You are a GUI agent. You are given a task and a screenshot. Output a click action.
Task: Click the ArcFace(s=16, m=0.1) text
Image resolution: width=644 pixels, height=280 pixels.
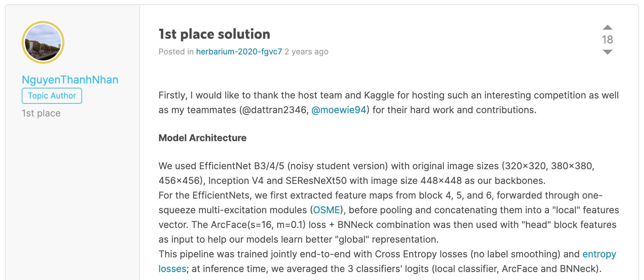tap(258, 225)
